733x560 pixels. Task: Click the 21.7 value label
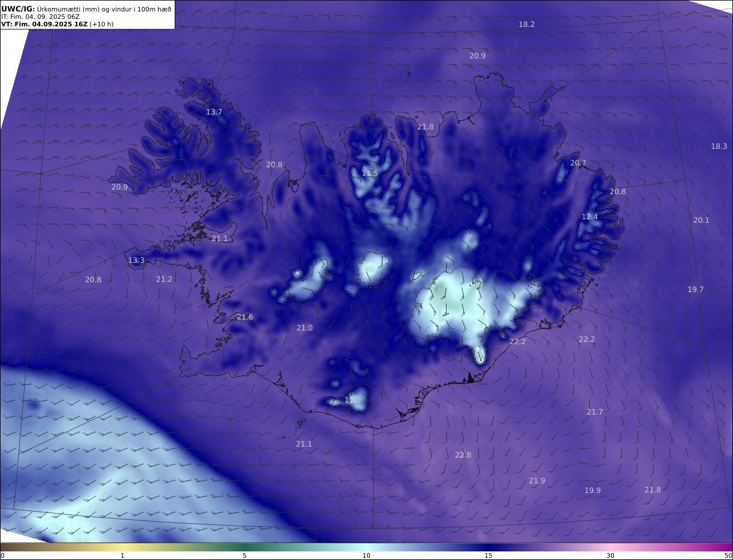(x=594, y=412)
